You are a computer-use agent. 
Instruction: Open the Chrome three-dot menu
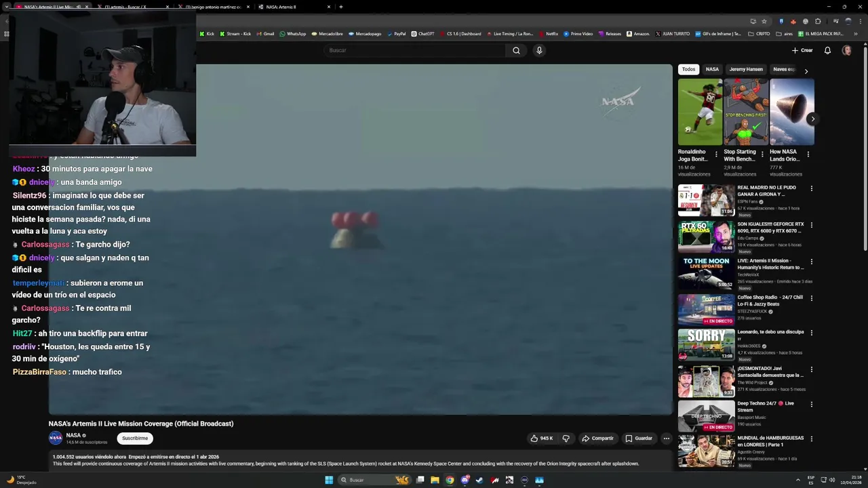[x=860, y=21]
